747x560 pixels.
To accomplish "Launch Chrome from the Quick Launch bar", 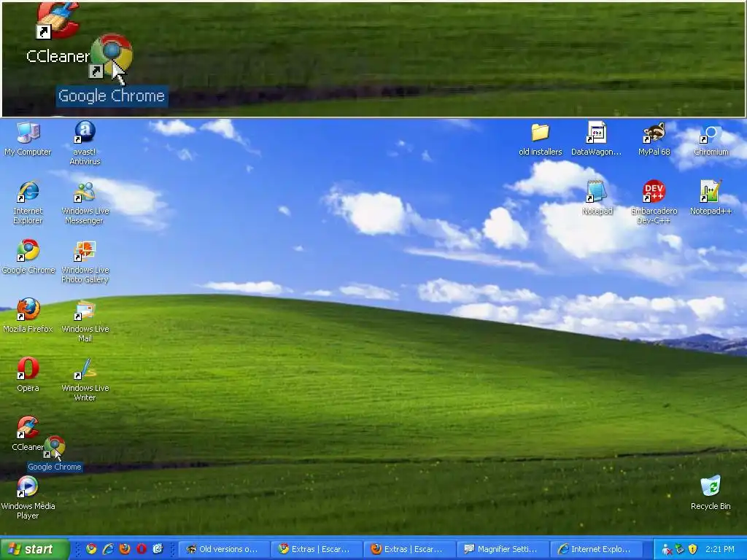I will (91, 549).
